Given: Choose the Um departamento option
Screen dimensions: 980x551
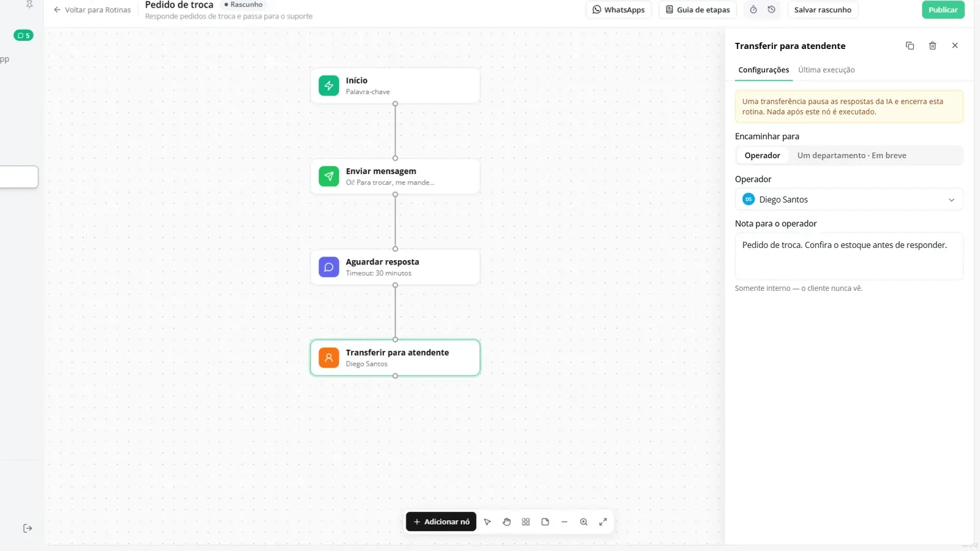Looking at the screenshot, I should 851,156.
